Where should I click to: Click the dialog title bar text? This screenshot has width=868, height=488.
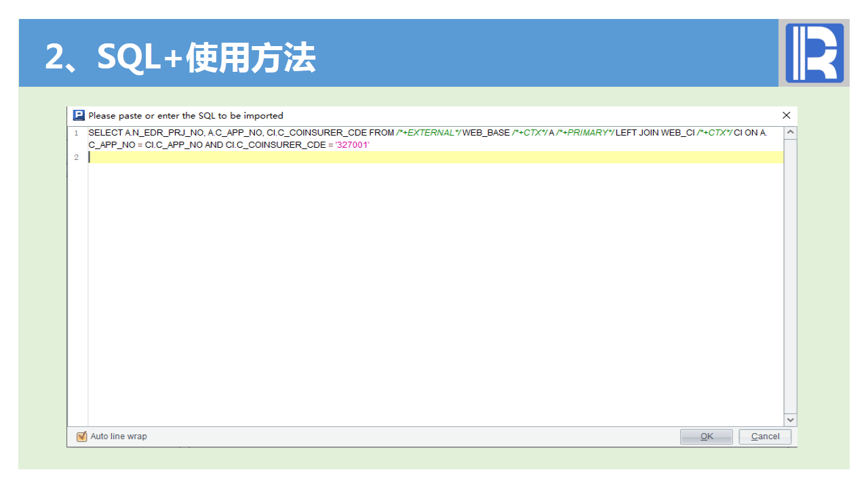click(x=186, y=116)
